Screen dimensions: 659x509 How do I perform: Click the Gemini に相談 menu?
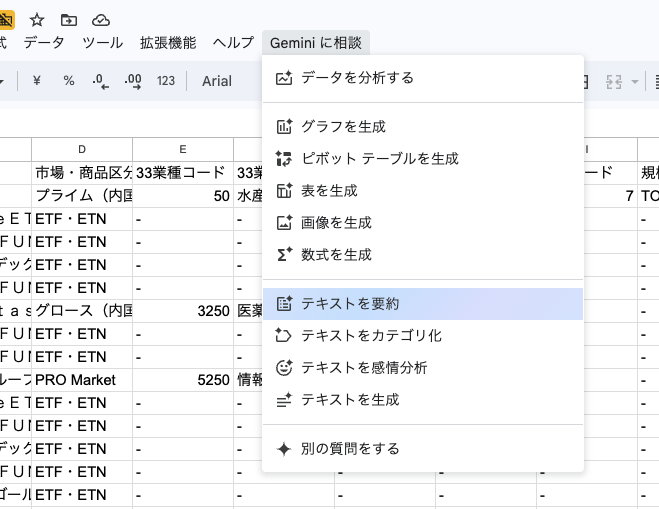tap(316, 42)
